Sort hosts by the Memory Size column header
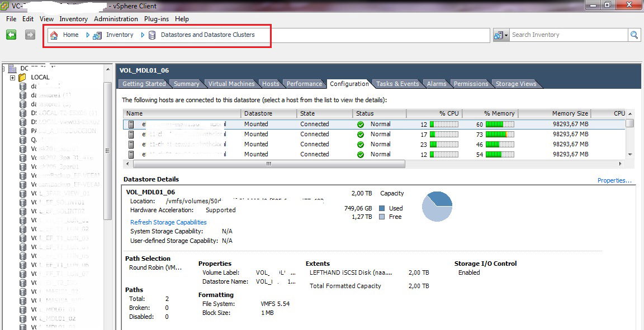This screenshot has width=644, height=330. tap(554, 114)
